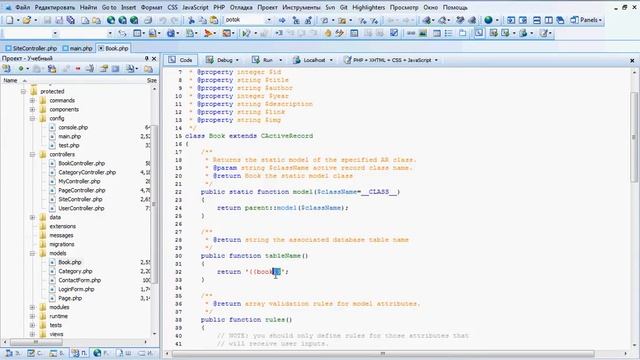Select UserController.php in the tree
Screen dimensions: 640x360
click(x=81, y=208)
